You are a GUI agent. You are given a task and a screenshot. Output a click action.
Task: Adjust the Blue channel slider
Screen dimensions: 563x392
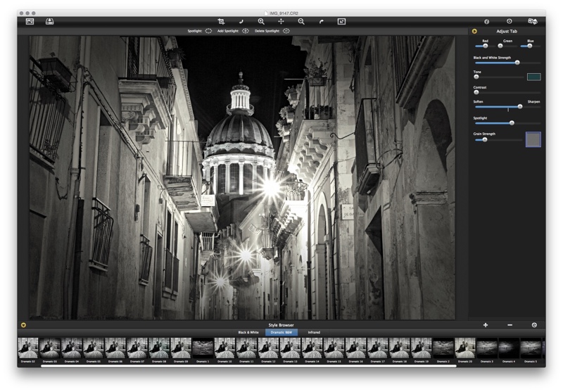coord(530,46)
